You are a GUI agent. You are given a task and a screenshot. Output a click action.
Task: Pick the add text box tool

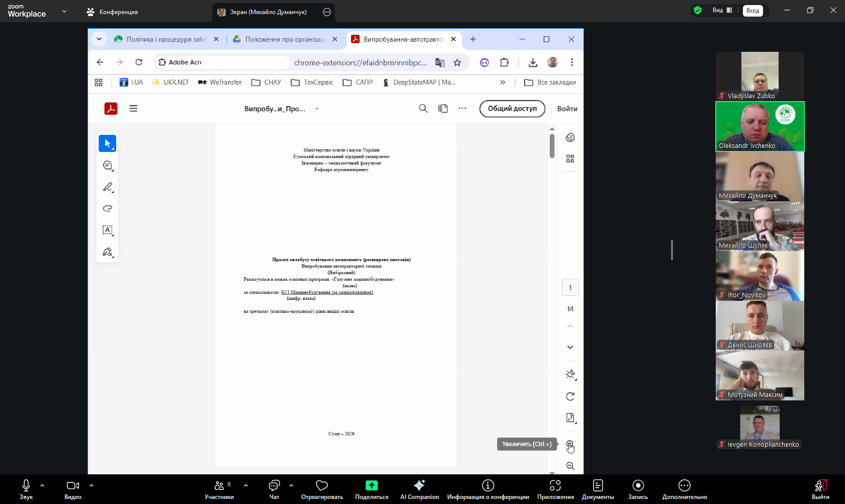point(107,230)
